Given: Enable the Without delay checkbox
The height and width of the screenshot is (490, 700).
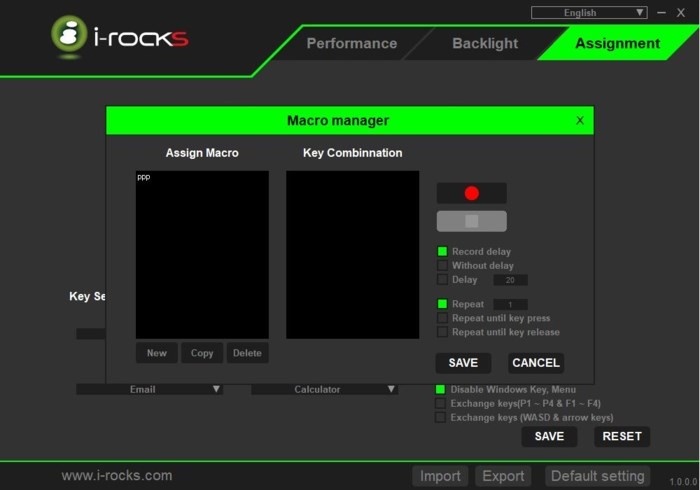Looking at the screenshot, I should point(442,266).
